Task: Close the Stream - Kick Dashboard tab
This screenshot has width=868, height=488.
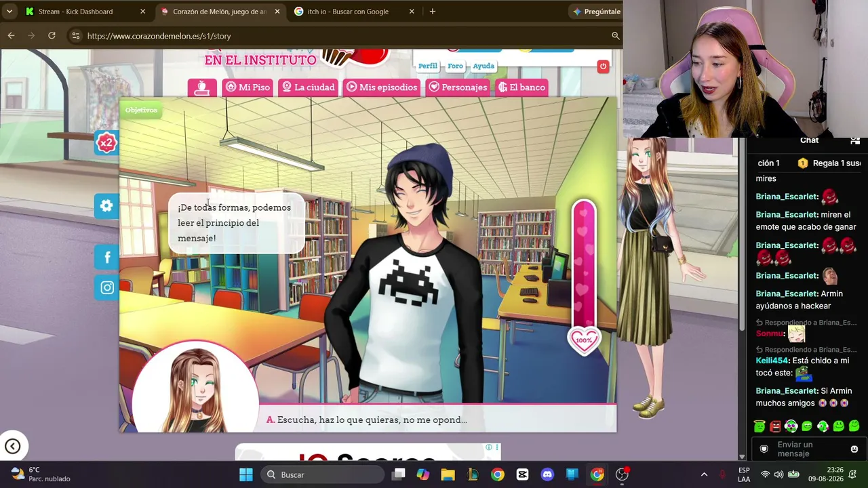Action: 142,12
